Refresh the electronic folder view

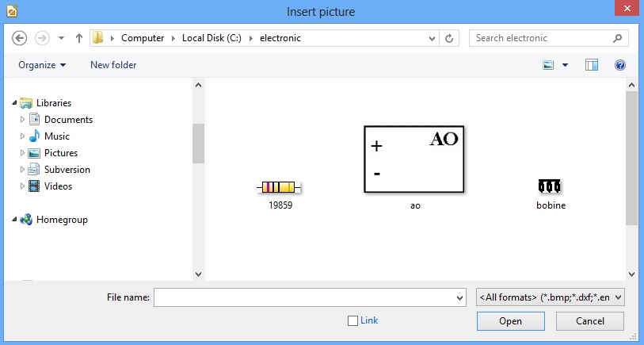[449, 38]
